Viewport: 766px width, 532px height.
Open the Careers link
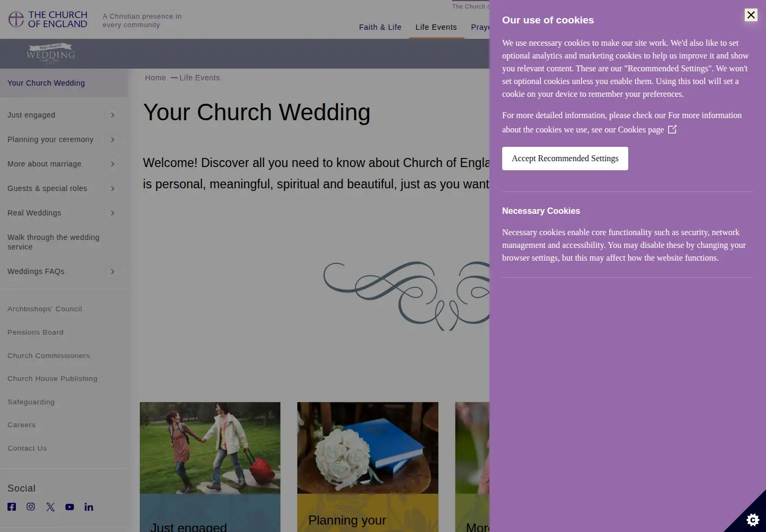tap(21, 425)
